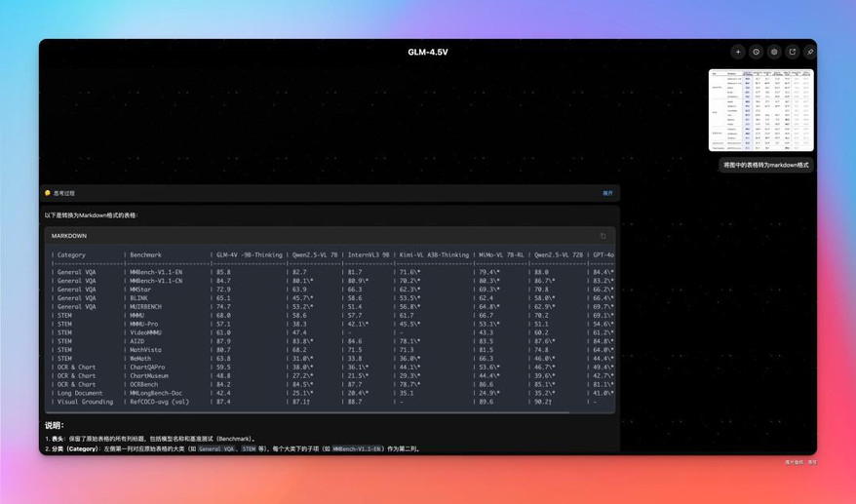Click the MMStar benchmark cell
Viewport: 856px width, 504px height.
(140, 290)
